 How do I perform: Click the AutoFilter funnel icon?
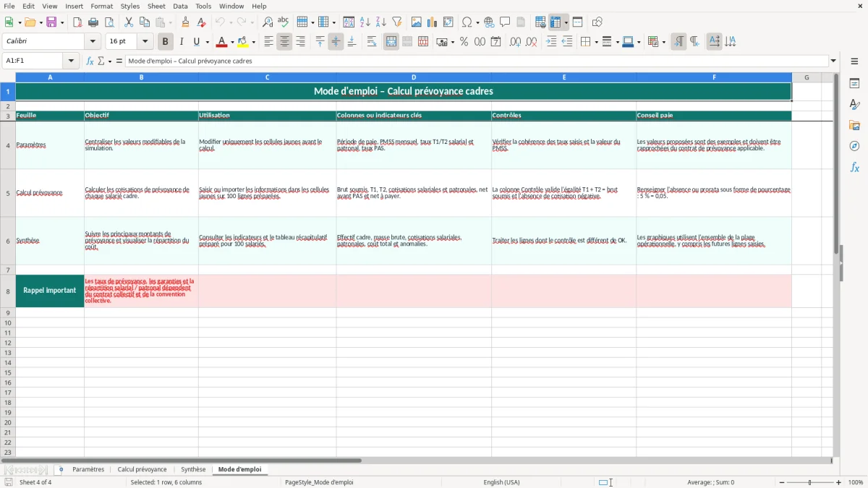tap(397, 22)
